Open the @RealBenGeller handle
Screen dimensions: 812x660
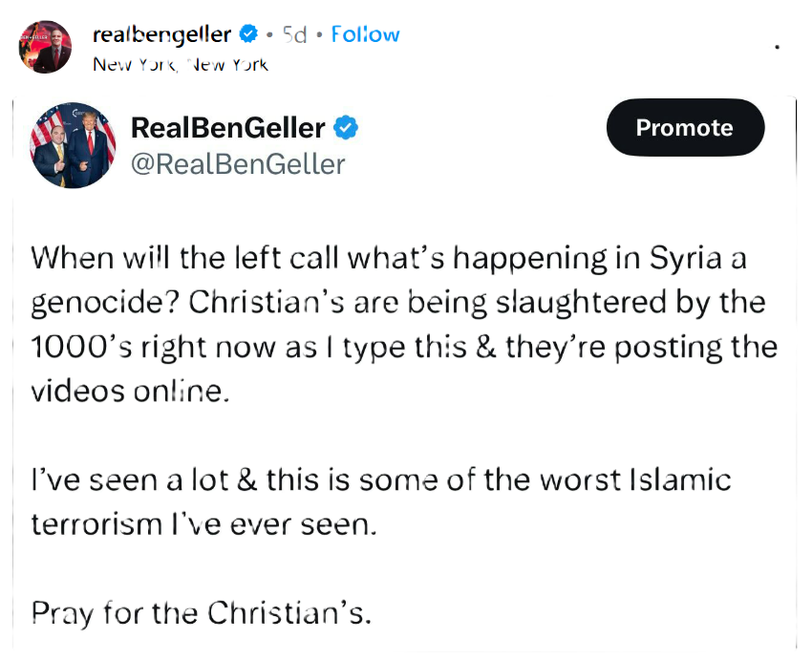tap(237, 164)
